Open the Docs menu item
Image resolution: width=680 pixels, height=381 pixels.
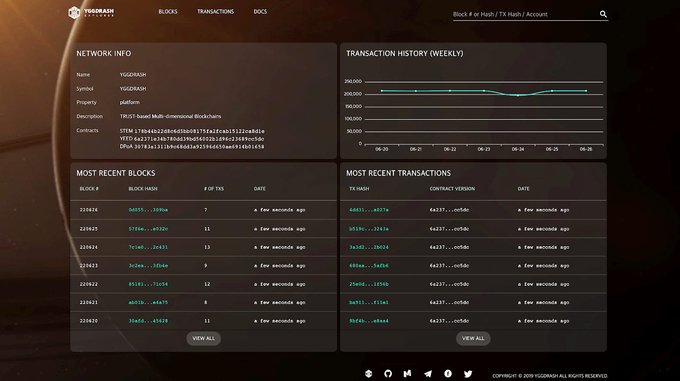pos(260,12)
